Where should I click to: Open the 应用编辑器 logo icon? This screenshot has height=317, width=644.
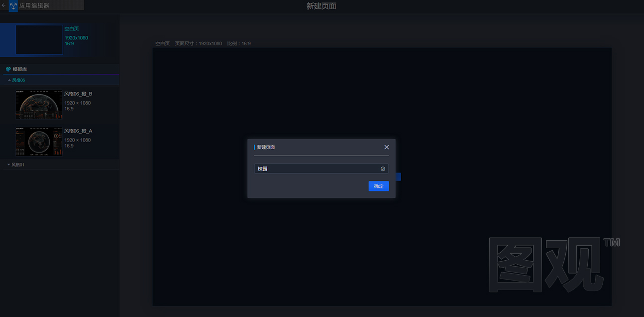(x=13, y=6)
